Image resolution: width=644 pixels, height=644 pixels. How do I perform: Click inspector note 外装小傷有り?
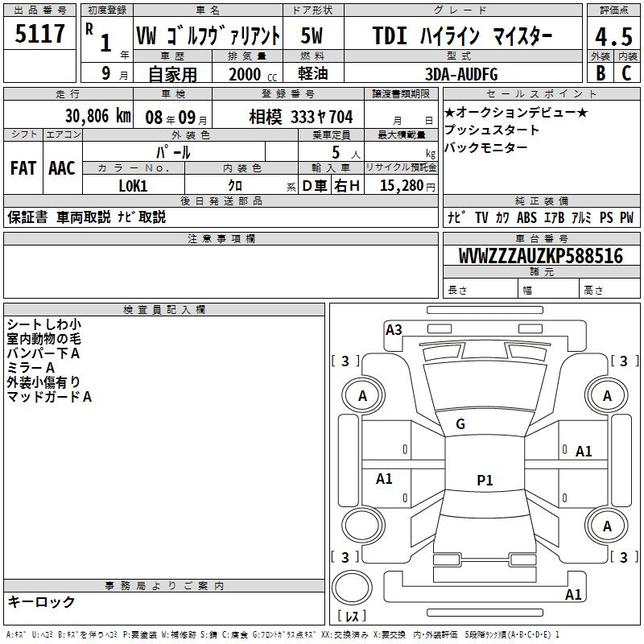[x=43, y=382]
